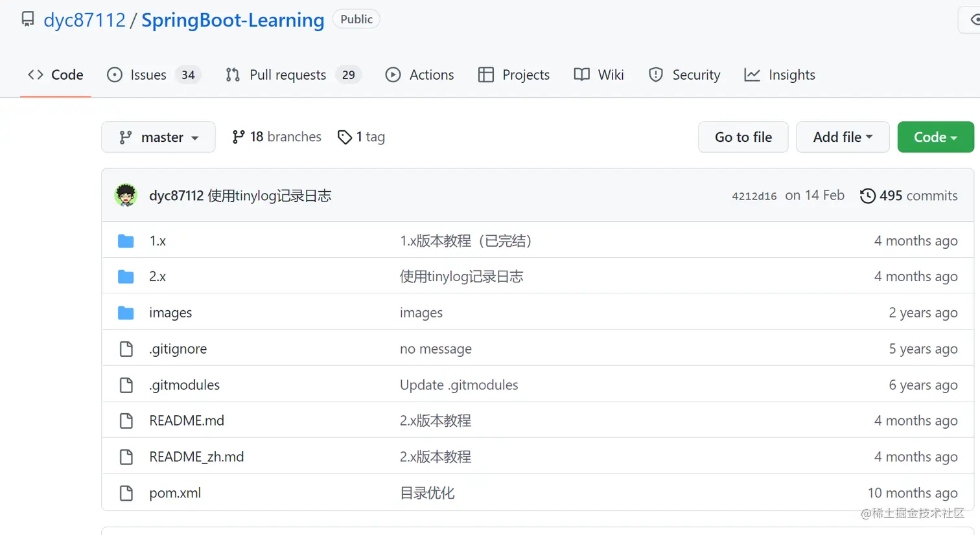
Task: Open the images folder
Action: pyautogui.click(x=170, y=313)
